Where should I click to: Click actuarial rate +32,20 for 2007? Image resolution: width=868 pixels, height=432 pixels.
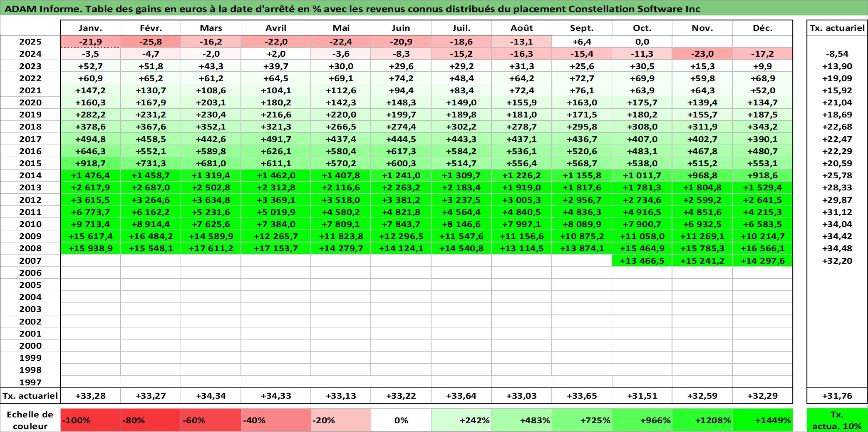(x=837, y=261)
